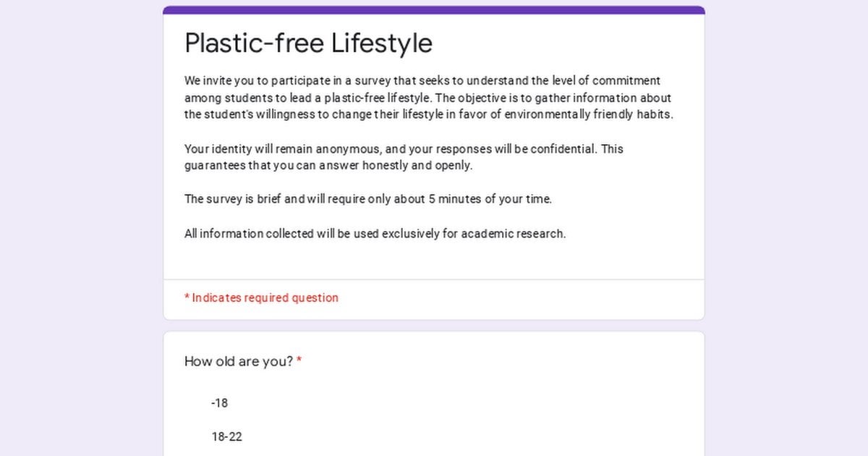
Task: Click the paragraph about anonymous identity
Action: coord(404,157)
